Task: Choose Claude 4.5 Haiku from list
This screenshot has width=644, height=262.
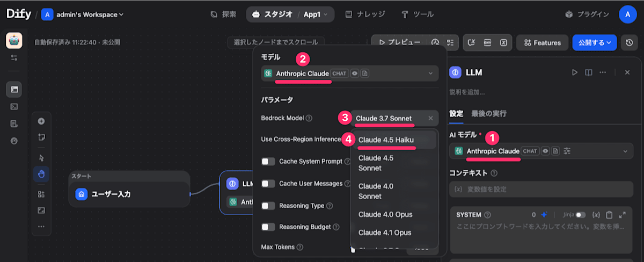Action: (x=394, y=140)
